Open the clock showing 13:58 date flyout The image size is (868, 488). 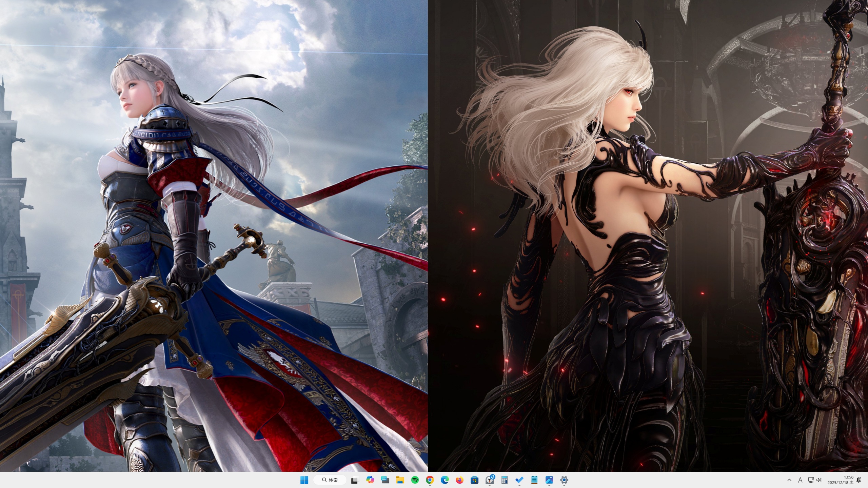[x=840, y=480]
